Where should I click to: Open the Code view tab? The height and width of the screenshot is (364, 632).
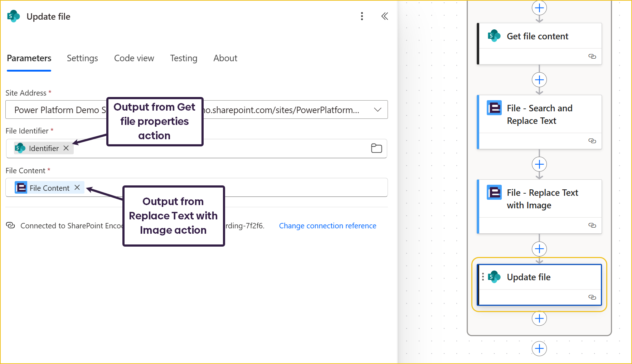click(134, 58)
